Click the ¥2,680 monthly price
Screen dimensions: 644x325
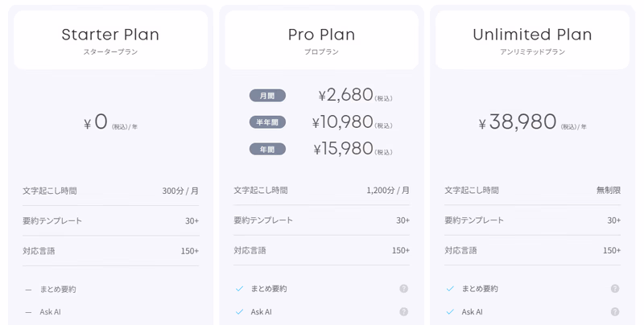point(346,95)
